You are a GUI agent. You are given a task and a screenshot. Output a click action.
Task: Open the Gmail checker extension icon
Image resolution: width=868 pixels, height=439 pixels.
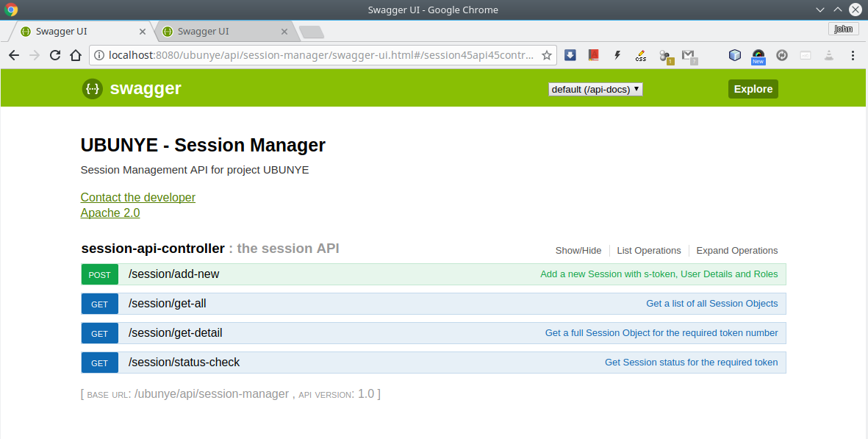689,55
